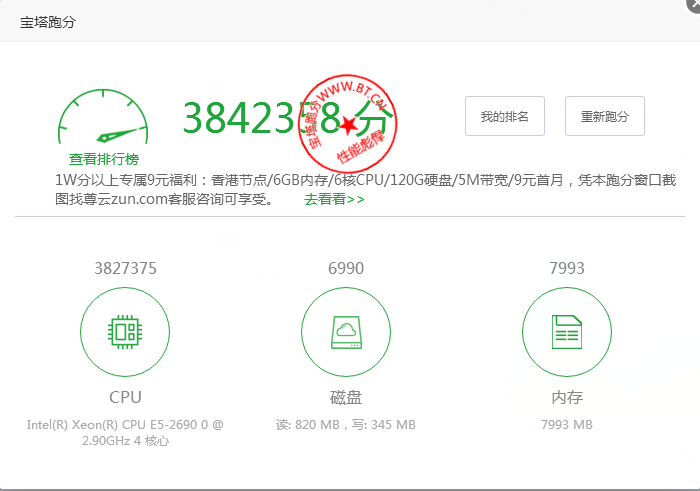Follow the 去看看>> link
The height and width of the screenshot is (491, 700).
pyautogui.click(x=334, y=199)
